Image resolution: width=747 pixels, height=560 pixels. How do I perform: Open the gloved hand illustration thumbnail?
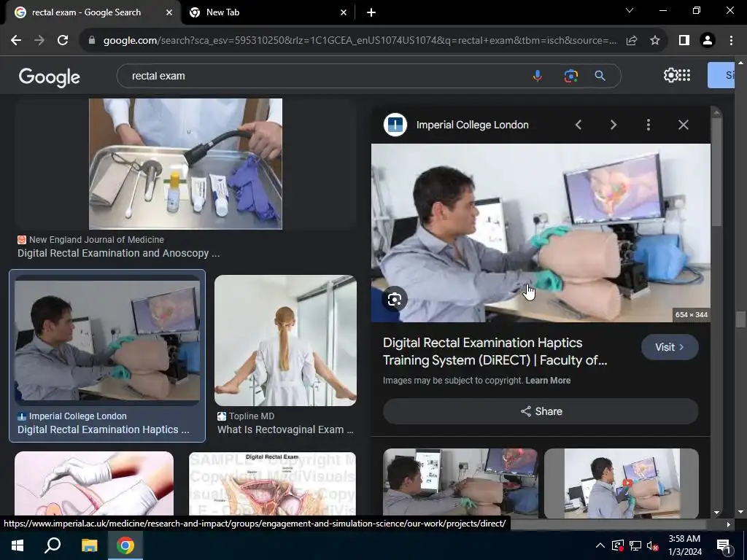pyautogui.click(x=94, y=483)
